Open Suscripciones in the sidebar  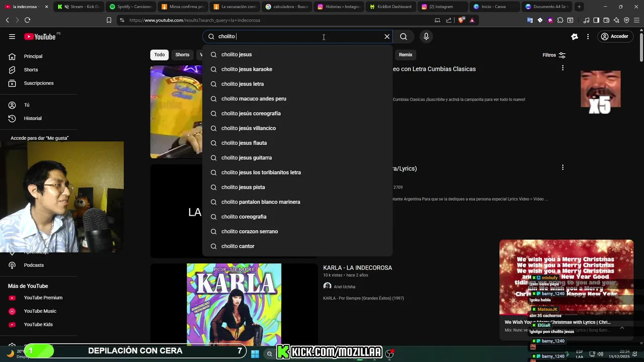point(39,83)
